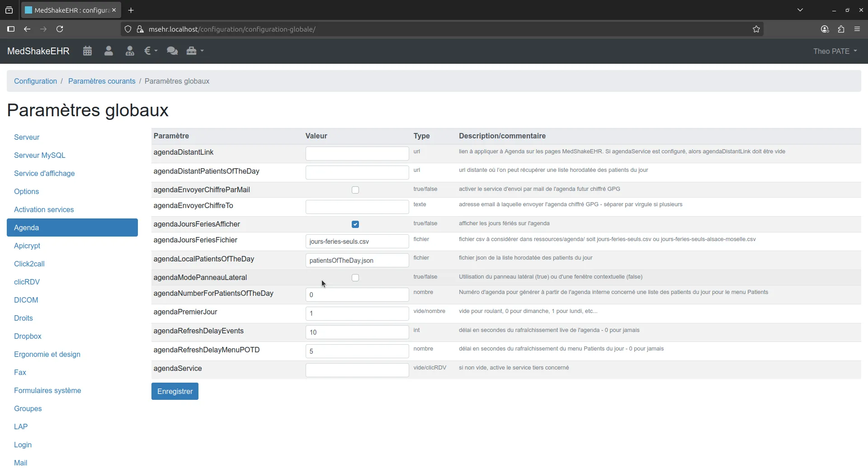This screenshot has height=474, width=868.
Task: Toggle the agendaModePanneauLateral checkbox
Action: pyautogui.click(x=355, y=278)
